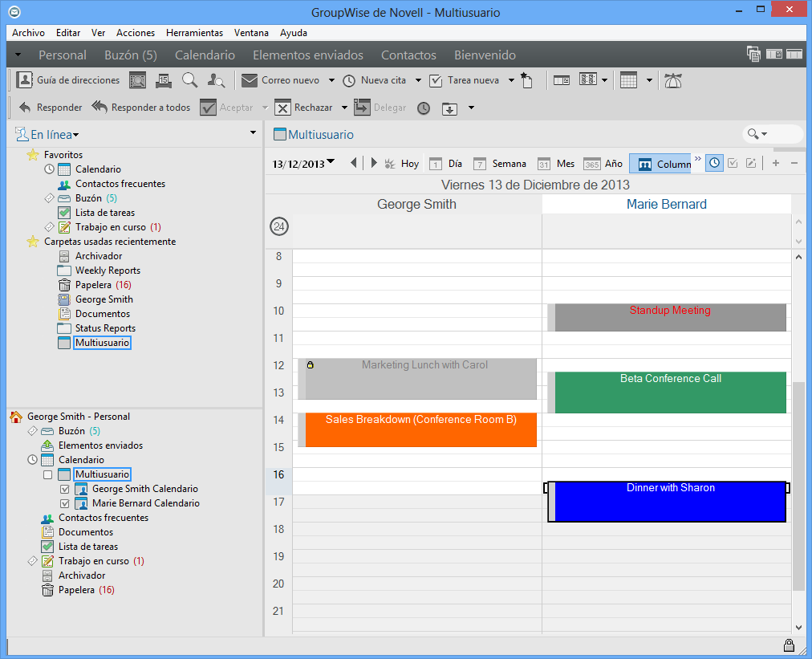Click the satellite dish toolbar icon

pyautogui.click(x=672, y=80)
